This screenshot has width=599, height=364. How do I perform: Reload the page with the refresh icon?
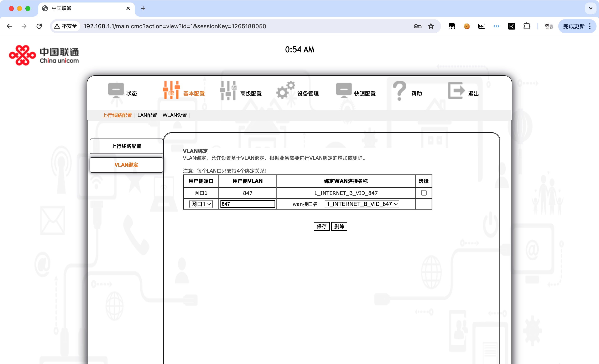(39, 26)
